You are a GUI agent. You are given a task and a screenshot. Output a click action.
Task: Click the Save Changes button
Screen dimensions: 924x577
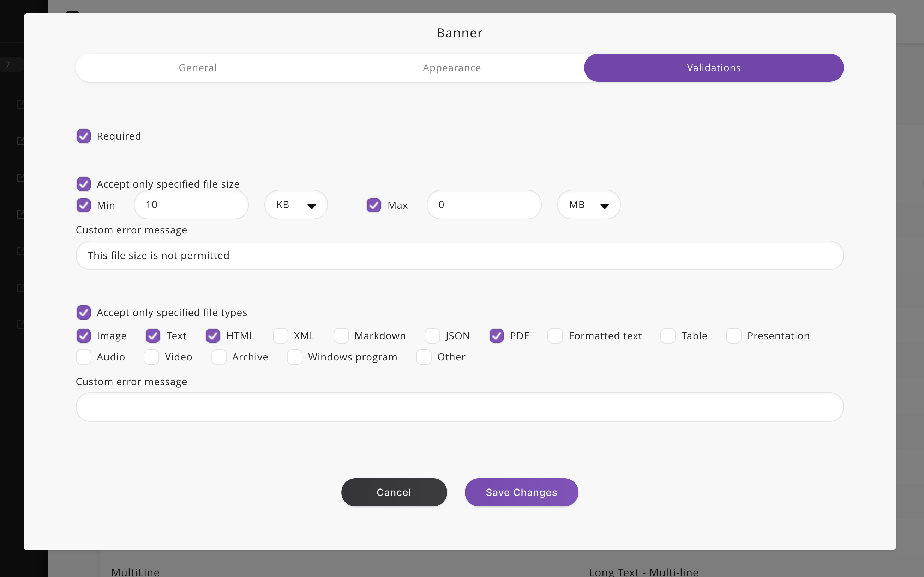tap(522, 492)
